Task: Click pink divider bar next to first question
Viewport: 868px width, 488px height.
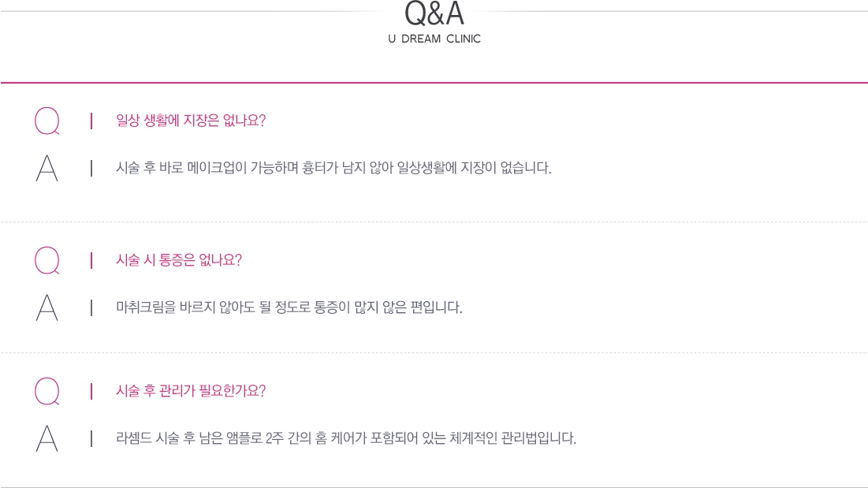Action: (91, 121)
